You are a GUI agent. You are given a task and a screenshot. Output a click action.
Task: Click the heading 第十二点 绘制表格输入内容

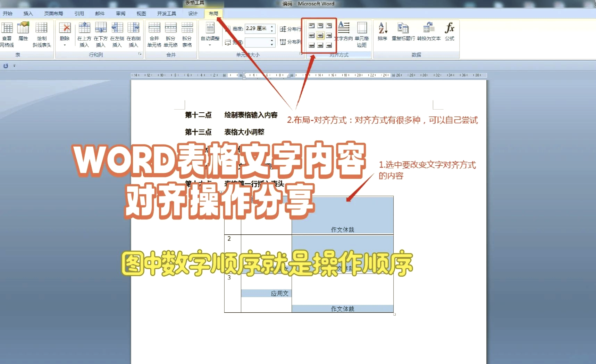pyautogui.click(x=231, y=115)
